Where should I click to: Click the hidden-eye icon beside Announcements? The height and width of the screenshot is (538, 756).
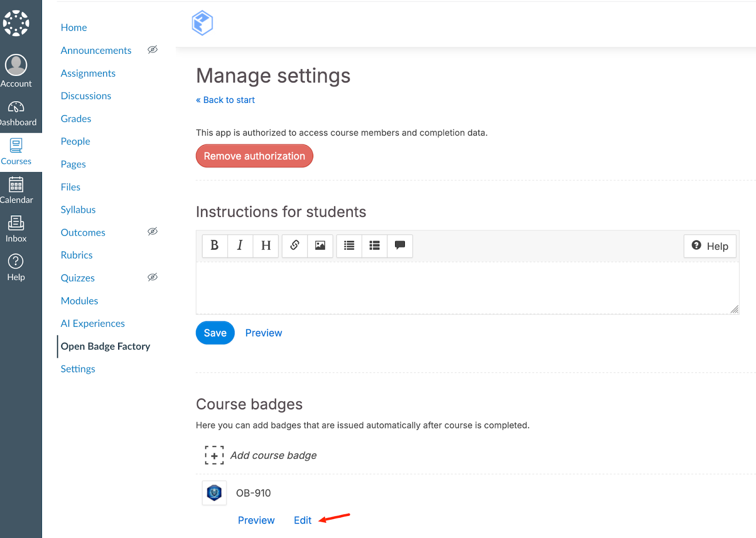point(152,50)
